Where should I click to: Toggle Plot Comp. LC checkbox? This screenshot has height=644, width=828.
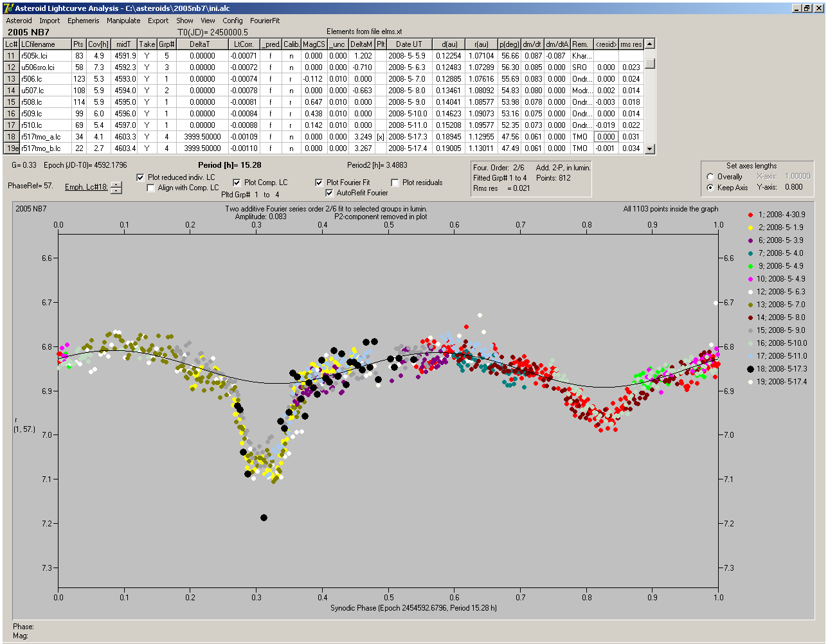coord(237,183)
